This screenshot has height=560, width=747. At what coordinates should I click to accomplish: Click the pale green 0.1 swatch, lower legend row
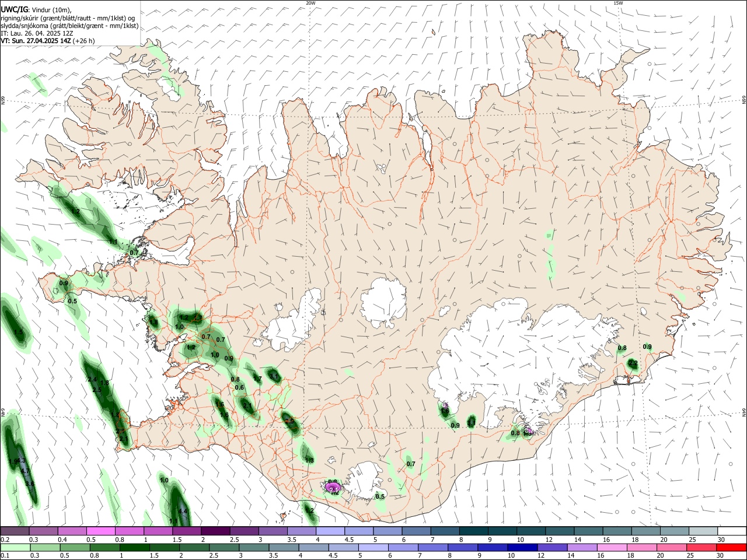tap(15, 548)
